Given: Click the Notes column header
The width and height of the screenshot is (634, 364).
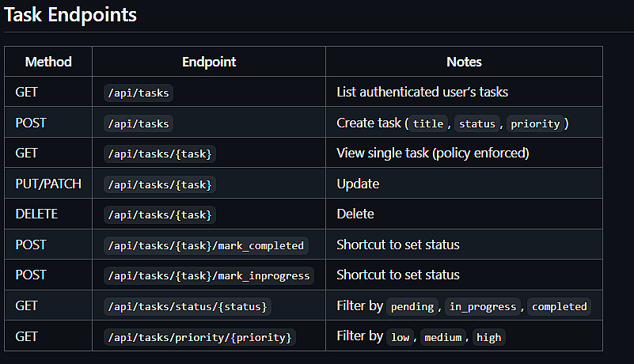Looking at the screenshot, I should [x=464, y=62].
